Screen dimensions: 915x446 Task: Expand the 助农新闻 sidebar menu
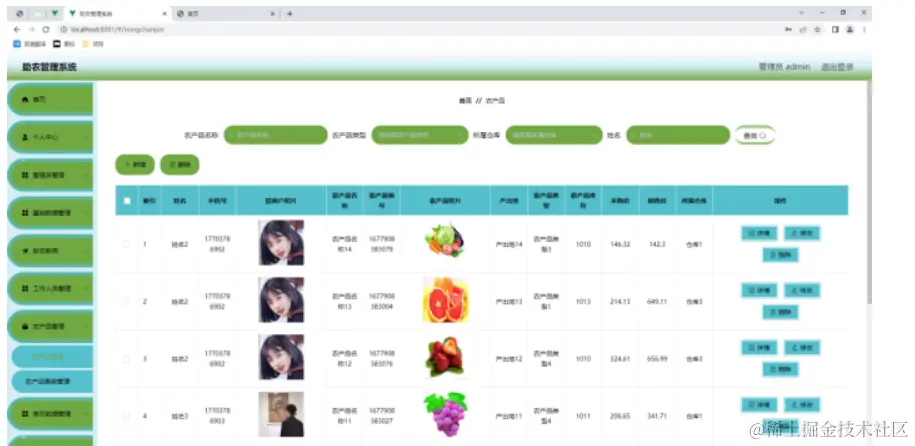pos(50,250)
